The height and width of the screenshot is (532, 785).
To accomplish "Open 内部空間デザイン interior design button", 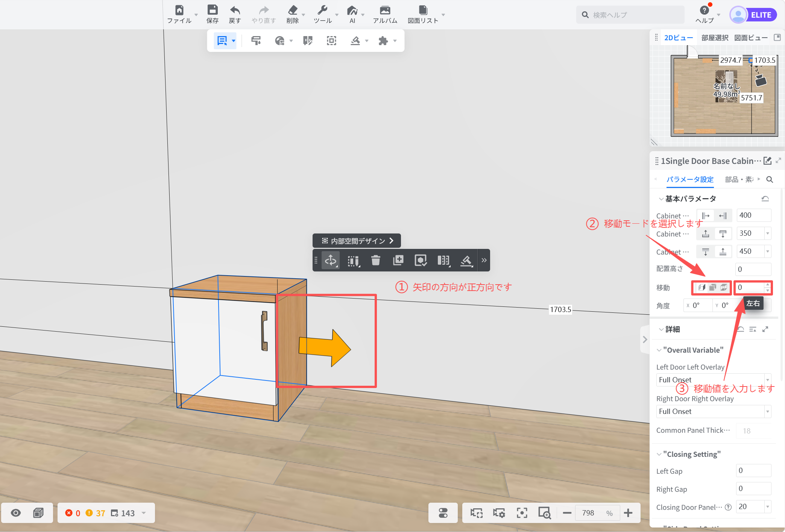I will [x=357, y=241].
